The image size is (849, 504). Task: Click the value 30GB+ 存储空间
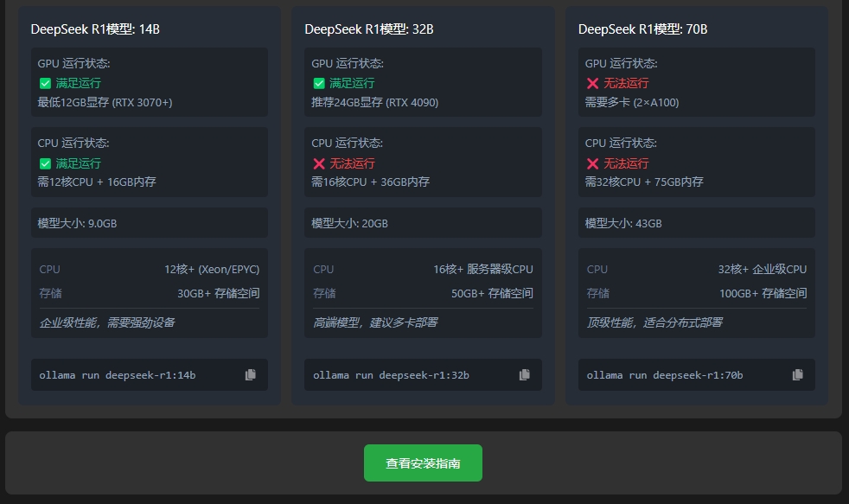pyautogui.click(x=219, y=293)
